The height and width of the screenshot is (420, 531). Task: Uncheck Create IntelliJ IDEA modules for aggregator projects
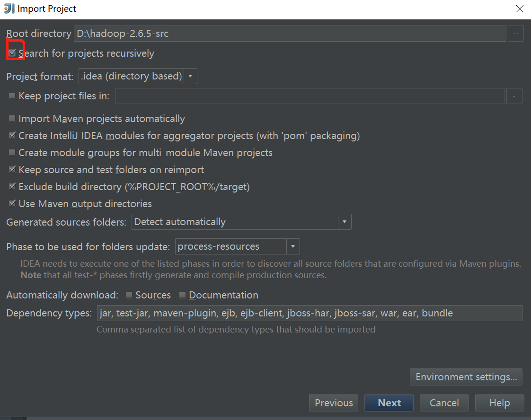click(x=12, y=135)
